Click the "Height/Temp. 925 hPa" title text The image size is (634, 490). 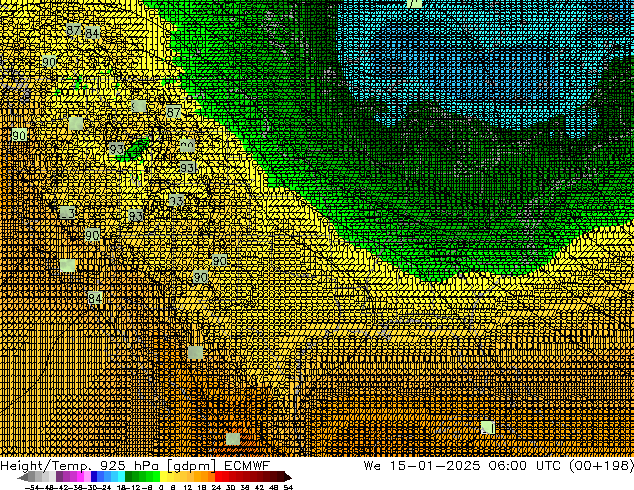pyautogui.click(x=80, y=466)
